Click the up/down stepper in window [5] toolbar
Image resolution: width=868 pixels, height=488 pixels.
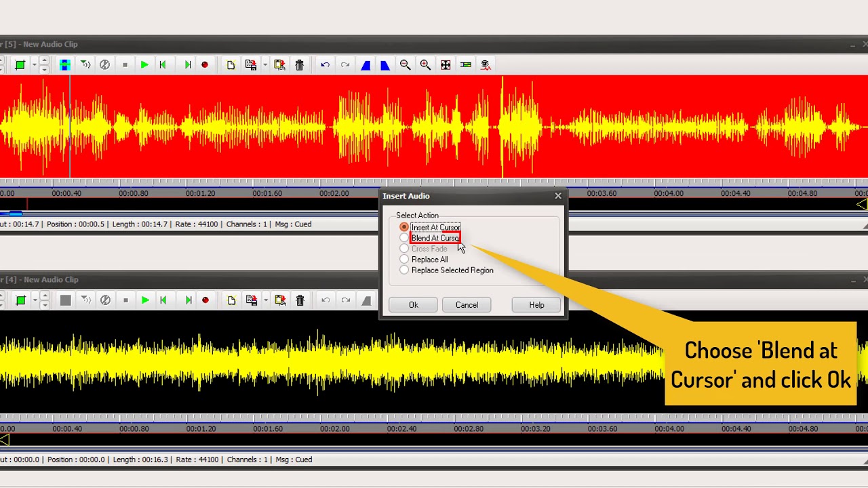pos(44,65)
